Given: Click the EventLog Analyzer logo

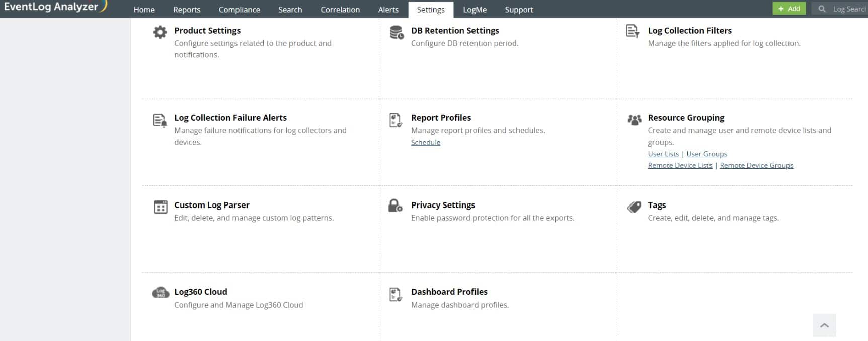Looking at the screenshot, I should [x=55, y=7].
